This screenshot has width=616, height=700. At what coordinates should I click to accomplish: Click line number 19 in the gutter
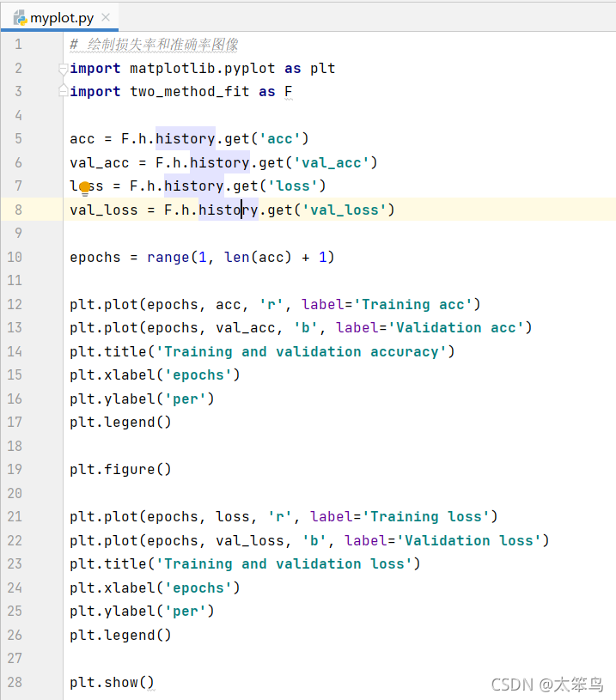point(15,469)
